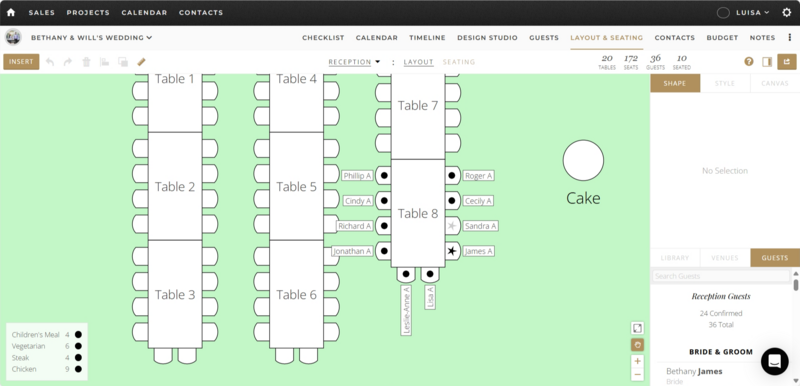Click the Cecily A name label
Screen dimensions: 800x386
coord(478,201)
